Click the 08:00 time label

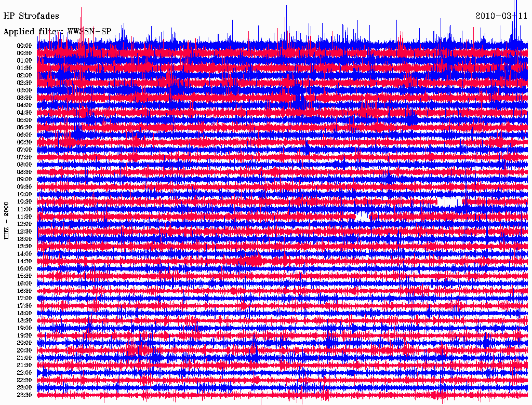[x=24, y=165]
